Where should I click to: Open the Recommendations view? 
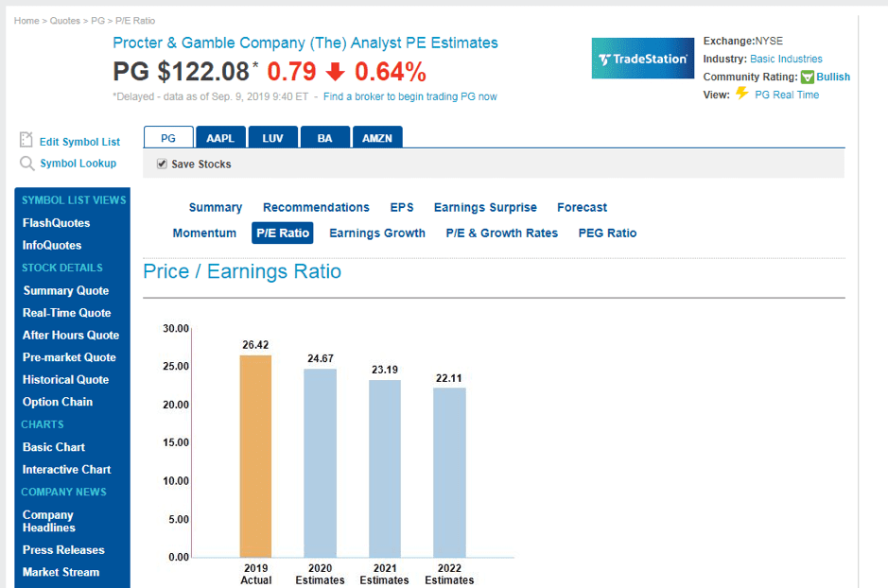click(x=316, y=208)
